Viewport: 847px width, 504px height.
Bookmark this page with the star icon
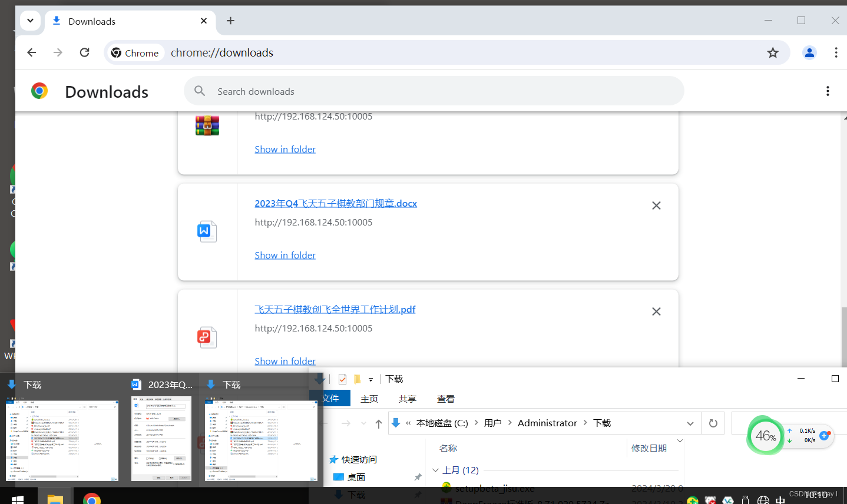[x=773, y=52]
